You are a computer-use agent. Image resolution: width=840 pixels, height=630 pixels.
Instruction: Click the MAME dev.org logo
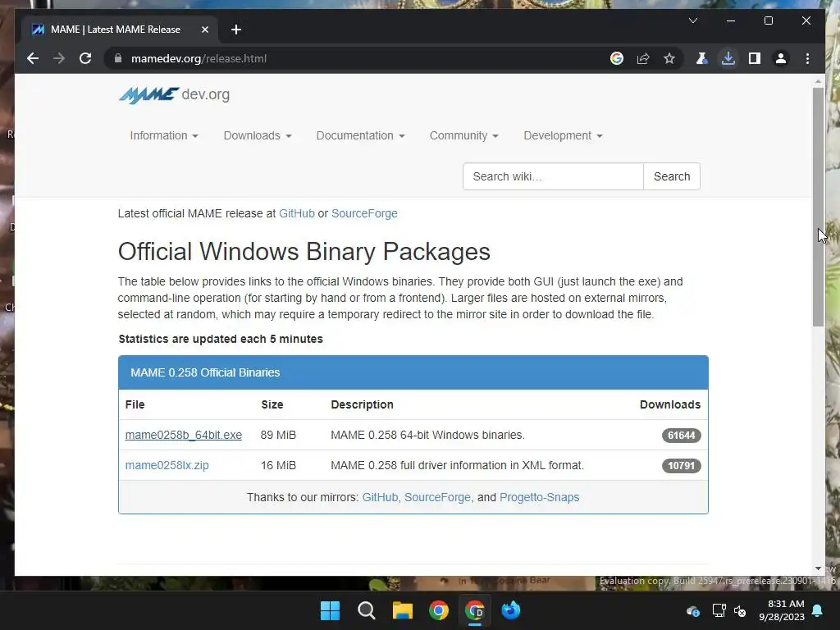(174, 95)
